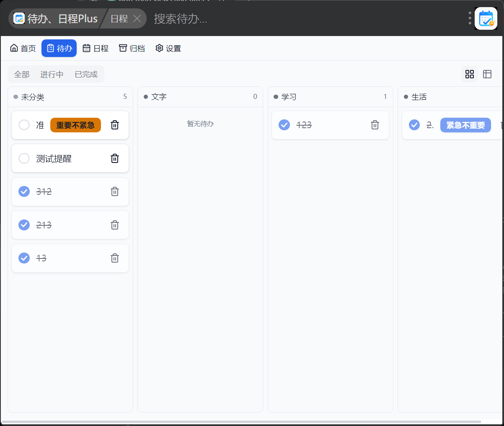This screenshot has width=504, height=426.
Task: Click the 312 task title
Action: click(44, 191)
